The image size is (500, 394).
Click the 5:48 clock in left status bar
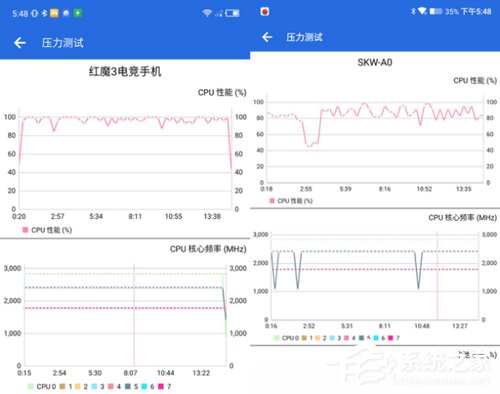20,13
